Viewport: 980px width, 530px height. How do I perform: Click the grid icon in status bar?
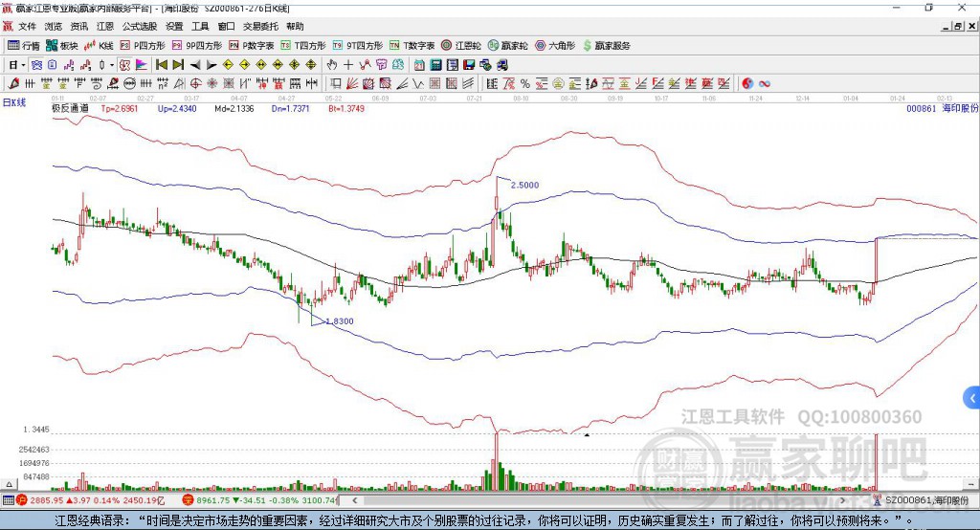click(x=8, y=500)
